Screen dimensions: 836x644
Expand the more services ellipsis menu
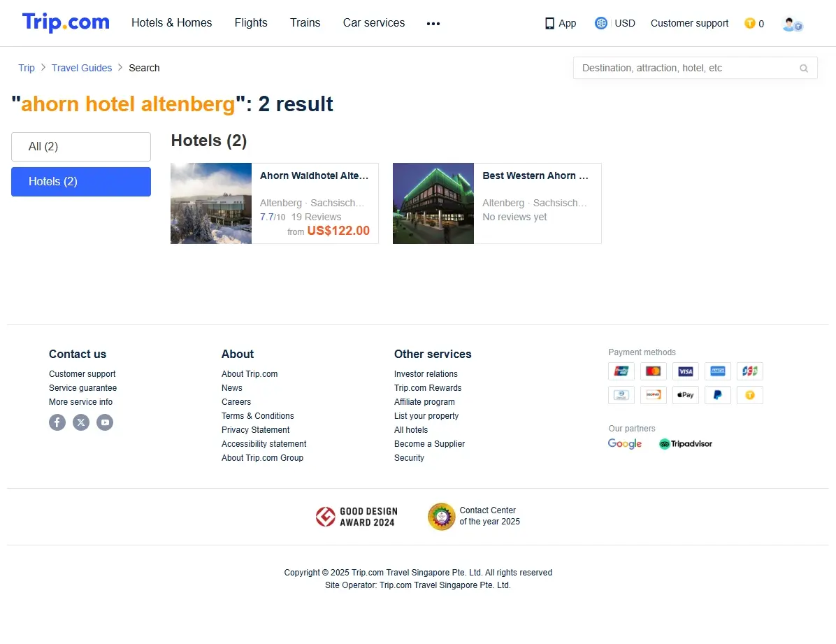coord(433,24)
